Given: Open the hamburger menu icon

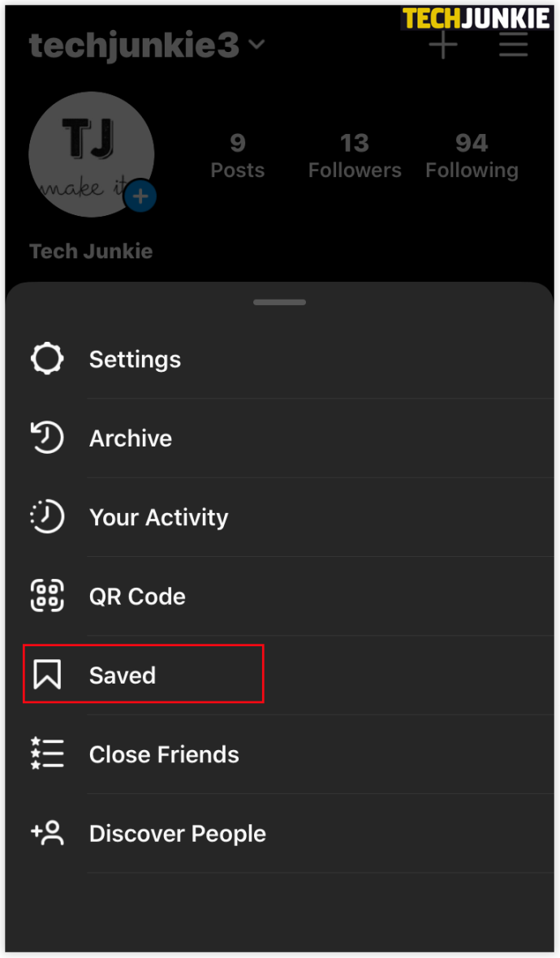Looking at the screenshot, I should point(513,45).
